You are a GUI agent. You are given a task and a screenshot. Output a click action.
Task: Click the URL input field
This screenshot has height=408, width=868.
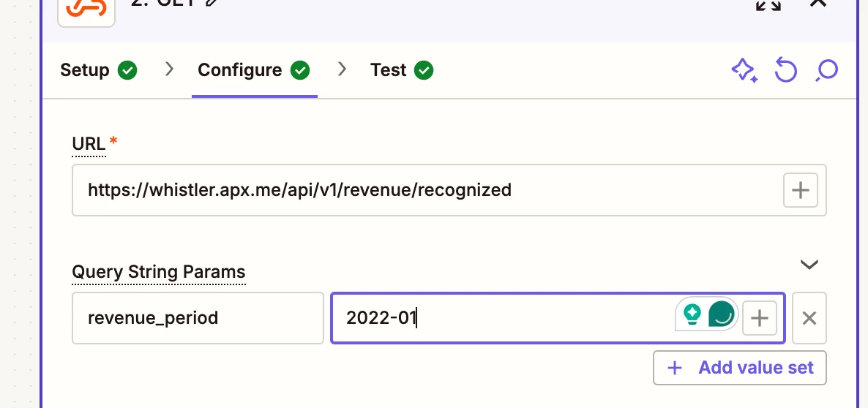click(449, 190)
